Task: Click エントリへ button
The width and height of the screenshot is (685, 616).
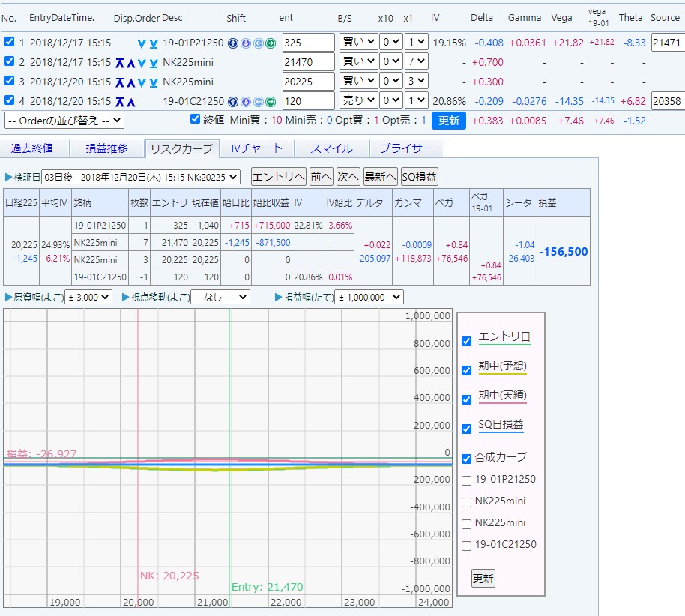Action: pos(279,177)
